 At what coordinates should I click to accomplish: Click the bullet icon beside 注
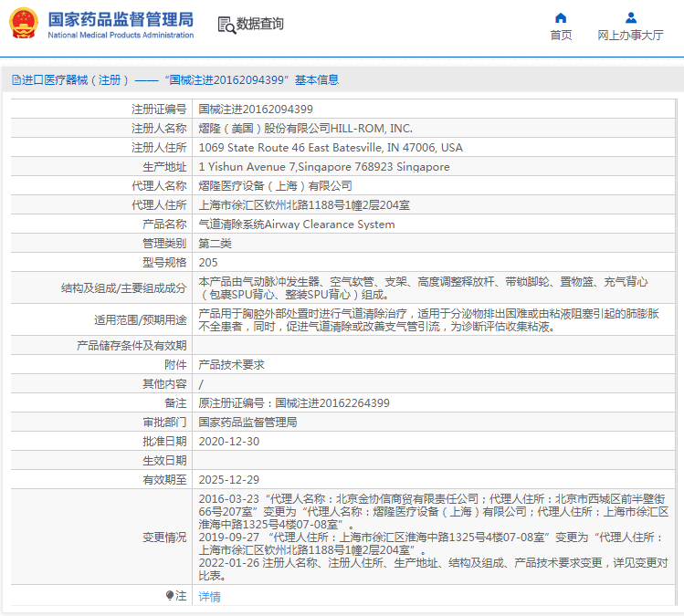170,596
